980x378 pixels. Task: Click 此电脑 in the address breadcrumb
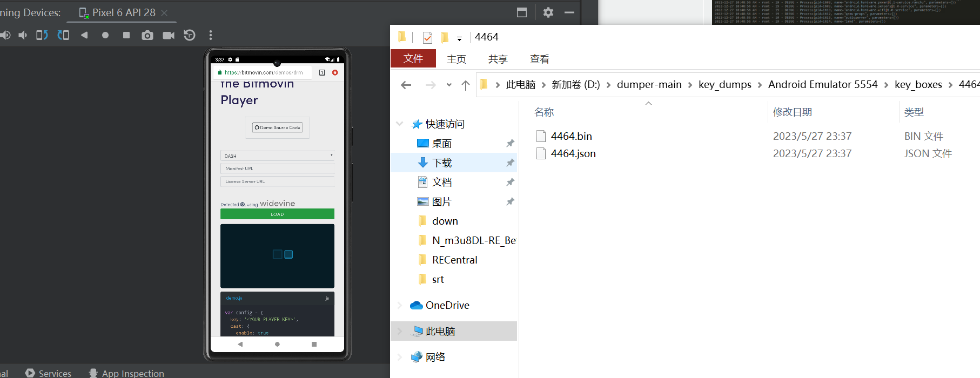(521, 85)
